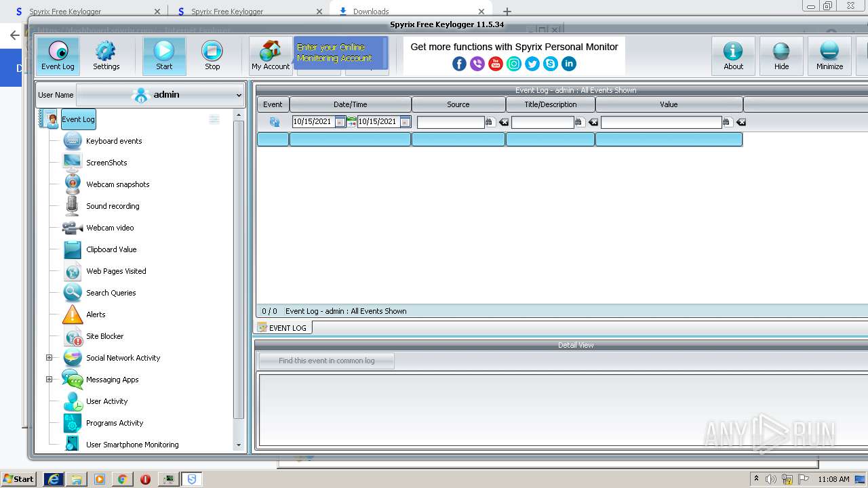Select Webcam snapshots in the tree
Image resolution: width=868 pixels, height=488 pixels.
[x=117, y=184]
